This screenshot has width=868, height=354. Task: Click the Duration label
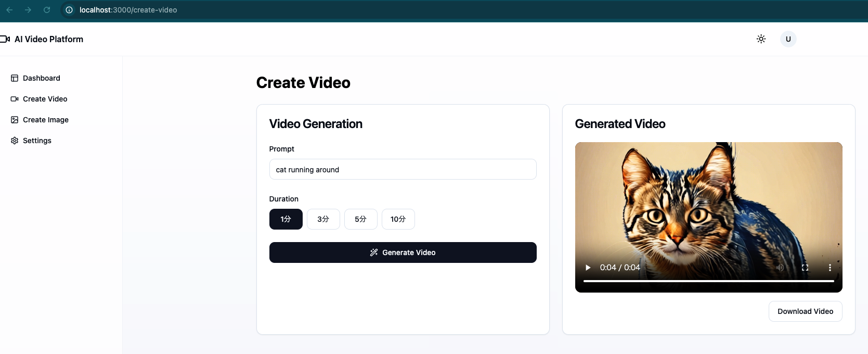[x=284, y=199]
